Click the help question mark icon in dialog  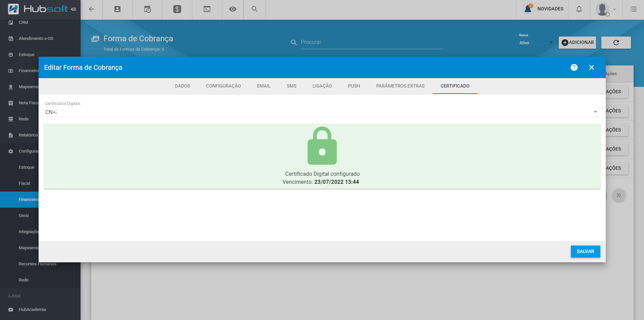574,67
